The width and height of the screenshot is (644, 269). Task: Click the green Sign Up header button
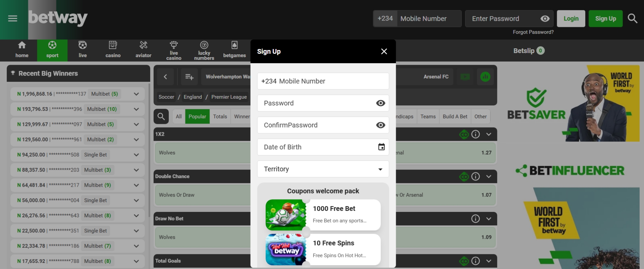(605, 18)
